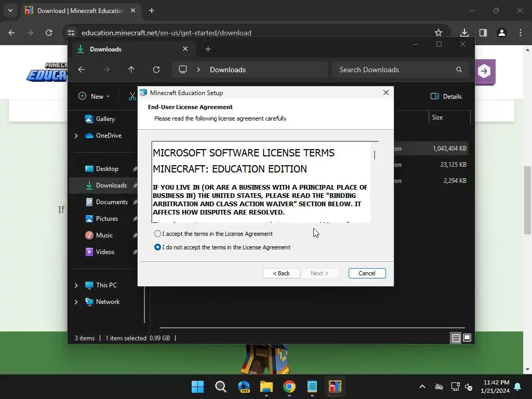The width and height of the screenshot is (532, 399).
Task: Click the purple arrow button on webpage
Action: tap(485, 72)
